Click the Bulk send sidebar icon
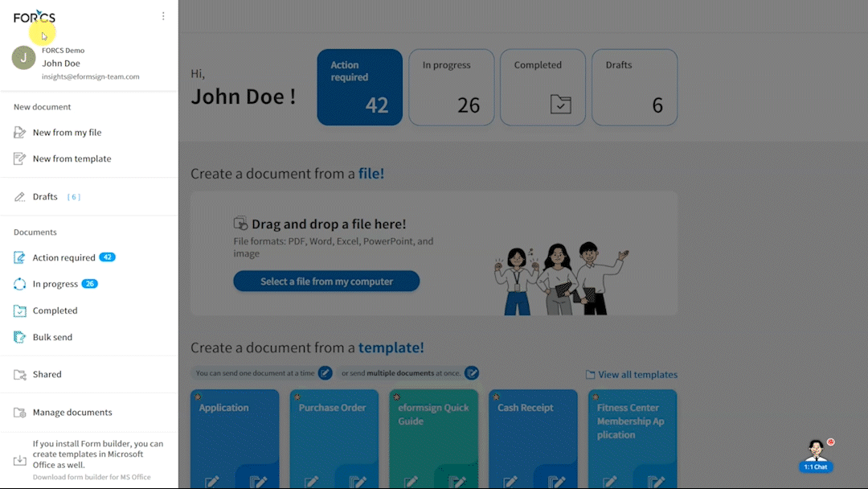Image resolution: width=868 pixels, height=489 pixels. coord(19,337)
